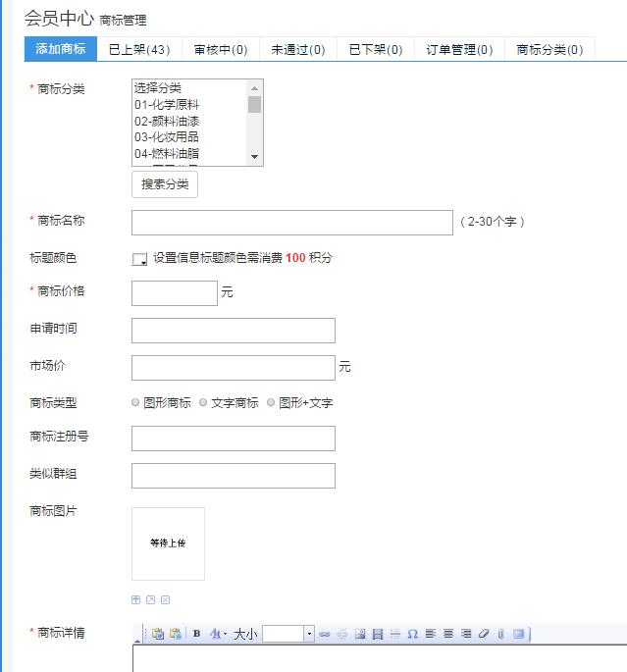This screenshot has width=627, height=672.
Task: Click the delete image X icon
Action: (x=166, y=599)
